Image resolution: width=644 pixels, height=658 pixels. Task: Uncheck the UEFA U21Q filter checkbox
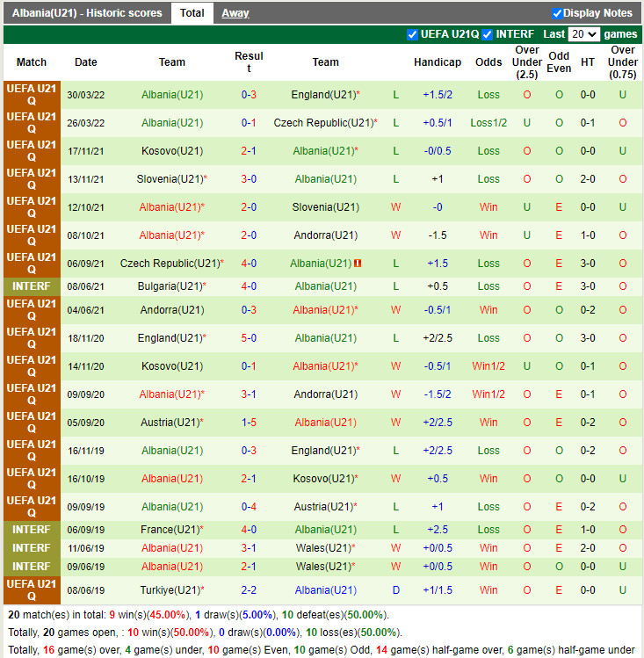tap(413, 34)
